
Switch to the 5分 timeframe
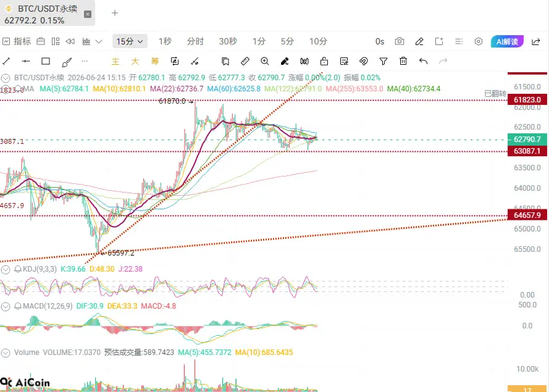pyautogui.click(x=287, y=41)
